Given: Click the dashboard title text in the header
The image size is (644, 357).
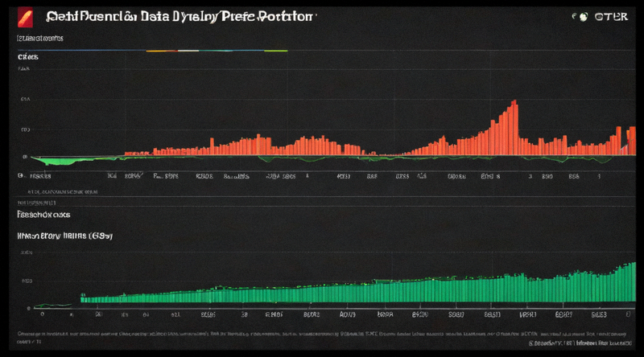Looking at the screenshot, I should [179, 17].
